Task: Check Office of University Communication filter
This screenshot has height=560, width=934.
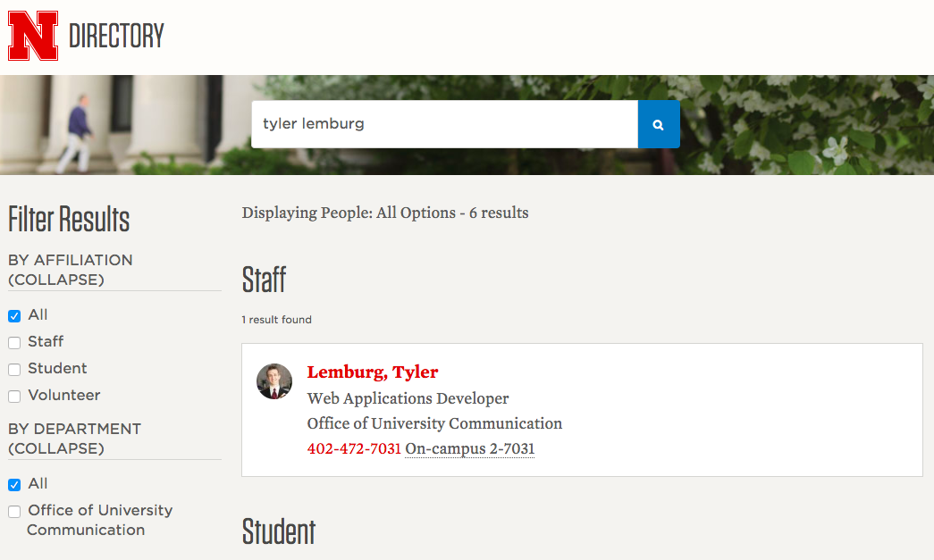Action: pos(14,511)
